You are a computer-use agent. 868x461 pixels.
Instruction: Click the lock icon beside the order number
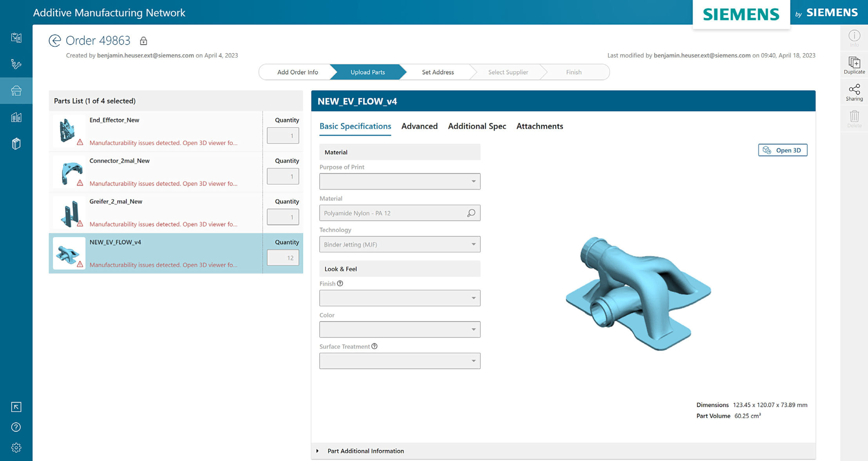143,41
